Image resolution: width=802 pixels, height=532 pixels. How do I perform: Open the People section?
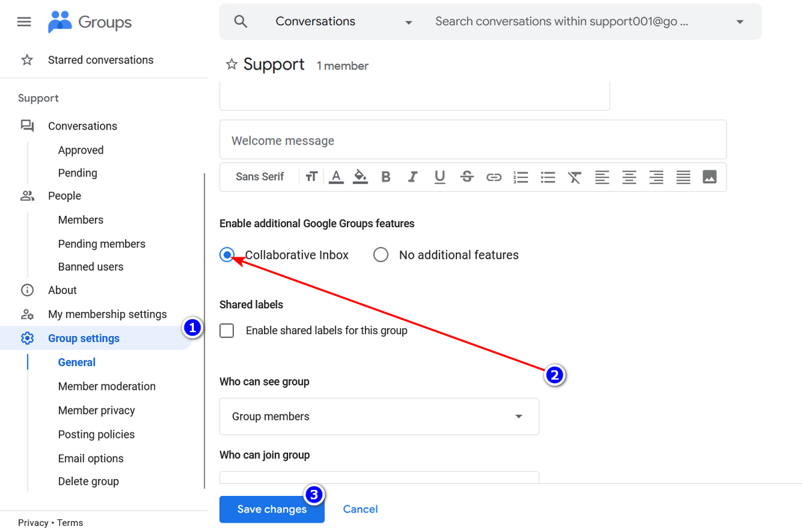(x=64, y=196)
